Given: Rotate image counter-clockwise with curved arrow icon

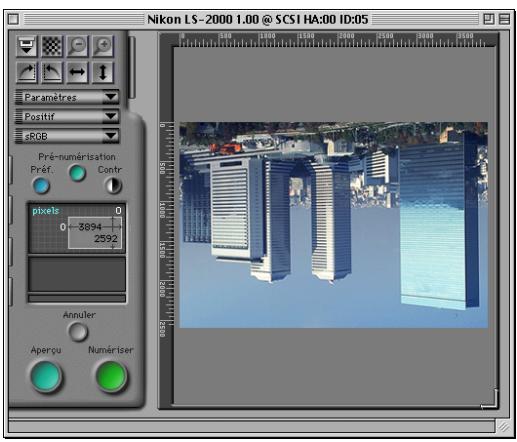Looking at the screenshot, I should (52, 72).
